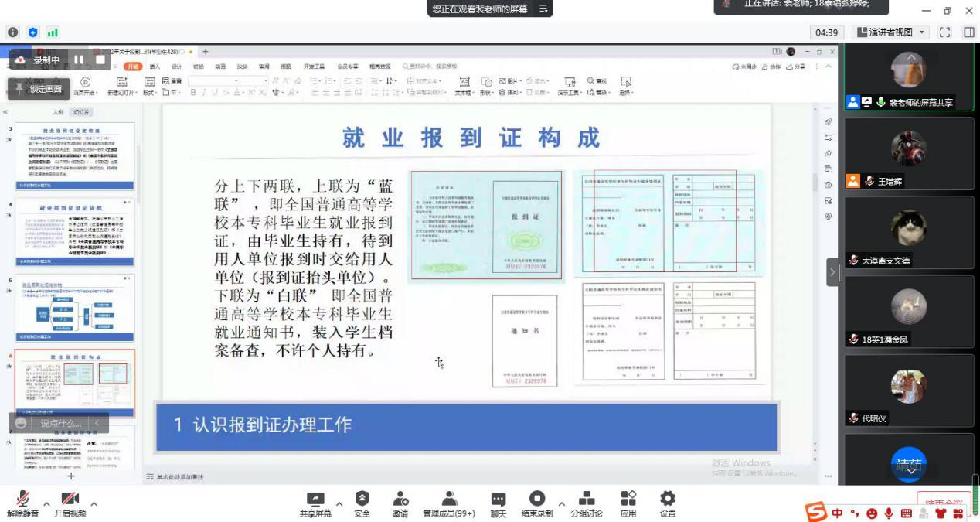This screenshot has width=980, height=522.
Task: Expand the share screen options arrow
Action: coord(339,503)
